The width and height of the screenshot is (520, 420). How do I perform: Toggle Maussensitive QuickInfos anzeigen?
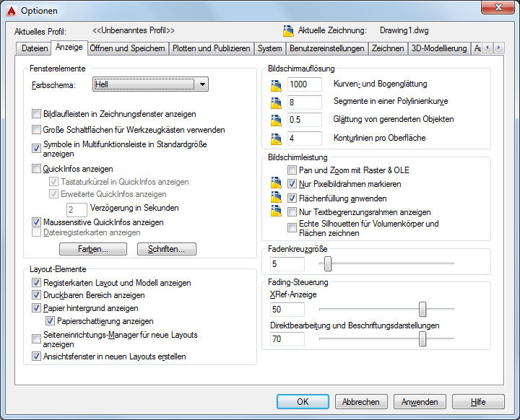pos(36,222)
